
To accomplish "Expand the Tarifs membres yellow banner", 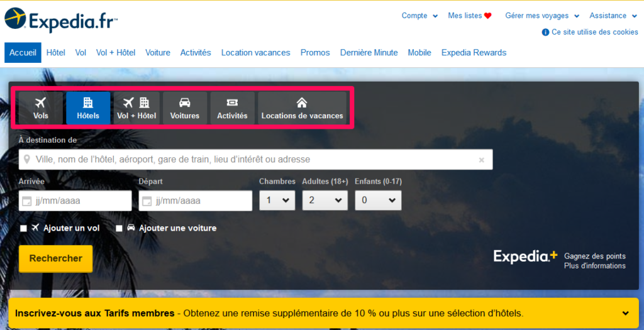I will click(x=625, y=313).
